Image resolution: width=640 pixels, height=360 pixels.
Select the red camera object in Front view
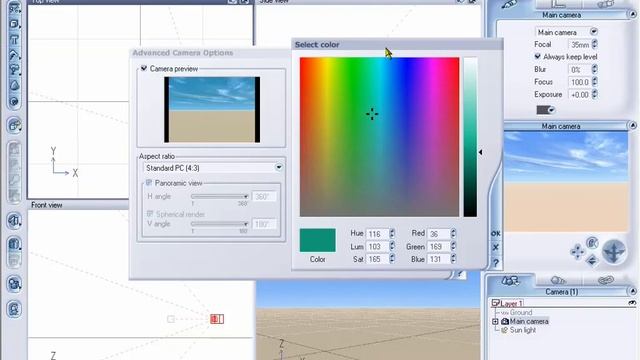pos(217,319)
